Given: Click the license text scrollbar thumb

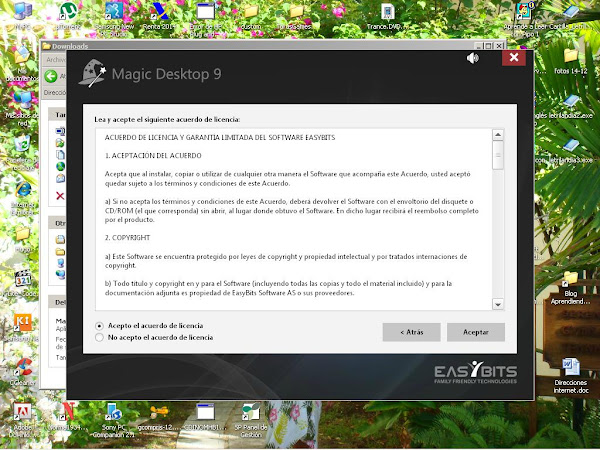Looking at the screenshot, I should 498,155.
